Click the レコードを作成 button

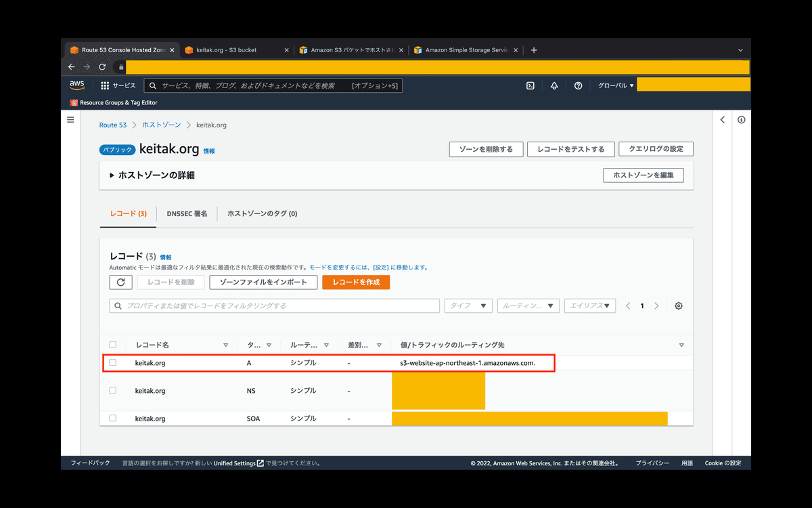click(356, 282)
